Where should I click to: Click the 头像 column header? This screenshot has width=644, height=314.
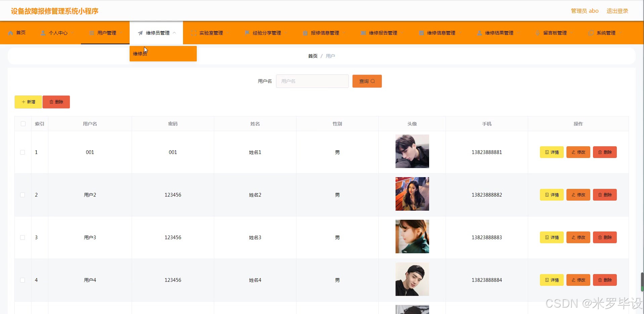coord(412,124)
